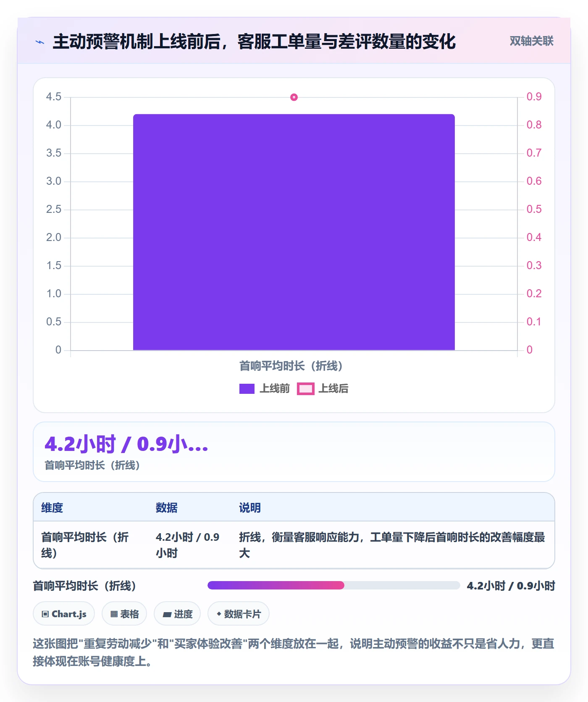Select the 表格 chip
The width and height of the screenshot is (588, 702).
(124, 614)
